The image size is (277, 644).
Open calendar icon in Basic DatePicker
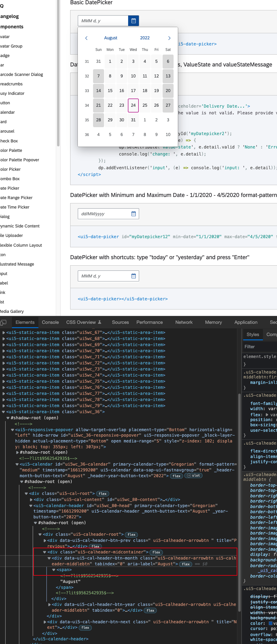(x=133, y=21)
